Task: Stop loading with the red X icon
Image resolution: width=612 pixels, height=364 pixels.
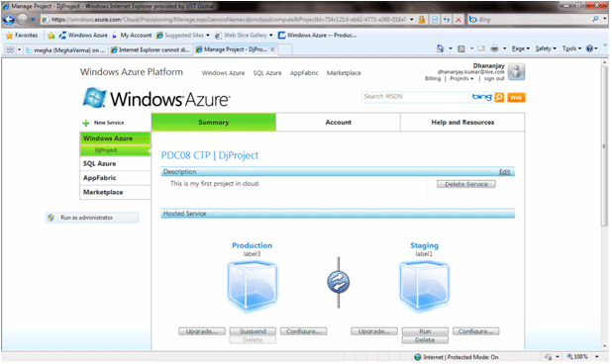Action: [459, 20]
